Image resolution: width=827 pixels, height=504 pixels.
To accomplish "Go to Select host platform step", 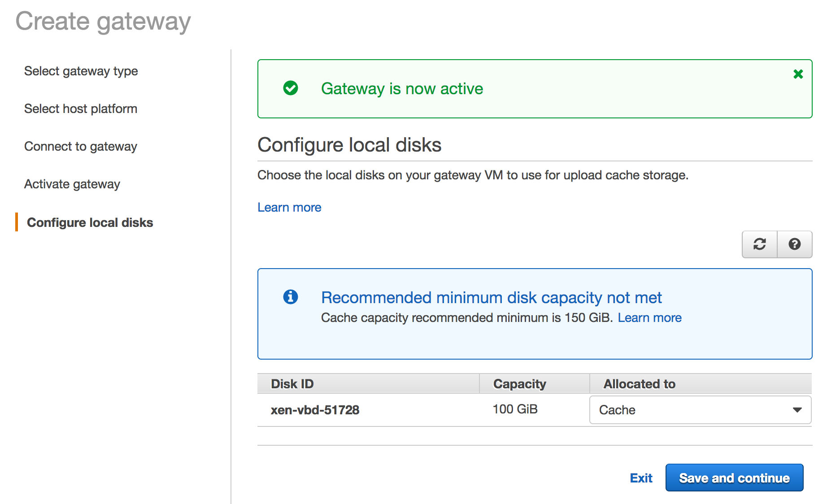I will (81, 109).
